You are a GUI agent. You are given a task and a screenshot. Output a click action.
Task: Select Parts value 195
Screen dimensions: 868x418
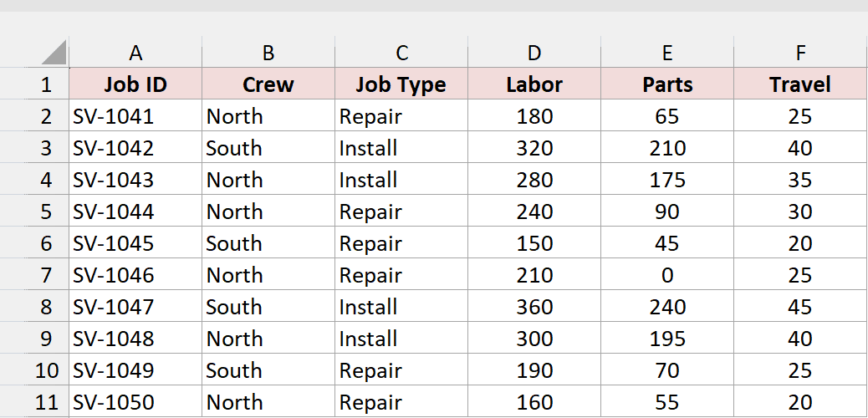pos(667,339)
